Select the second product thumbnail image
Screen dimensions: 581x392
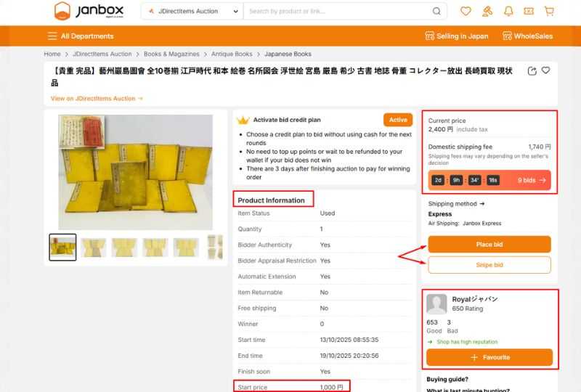pos(94,248)
